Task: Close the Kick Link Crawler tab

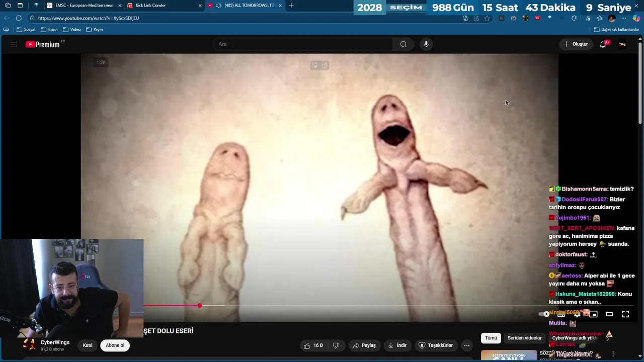Action: click(200, 6)
